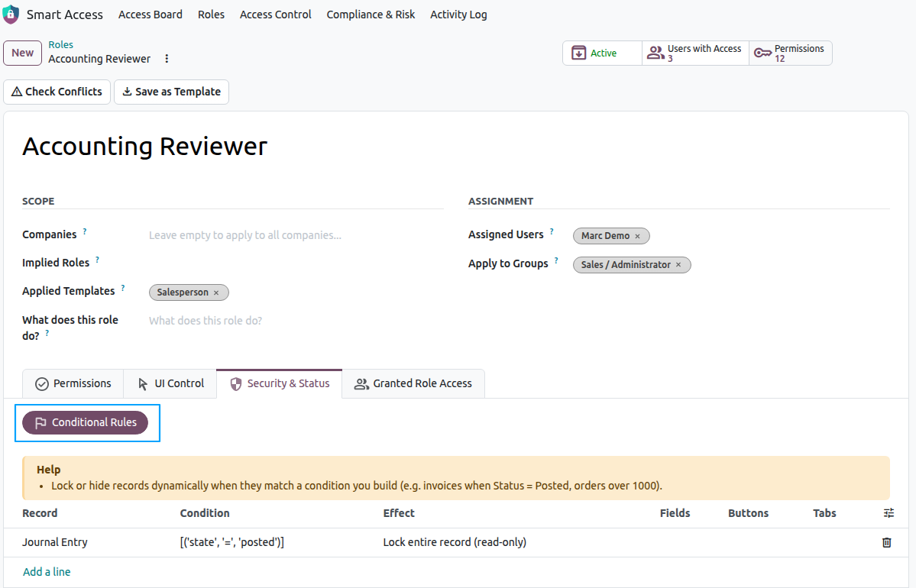Screen dimensions: 916x588
Task: Click Add a line link
Action: (47, 572)
